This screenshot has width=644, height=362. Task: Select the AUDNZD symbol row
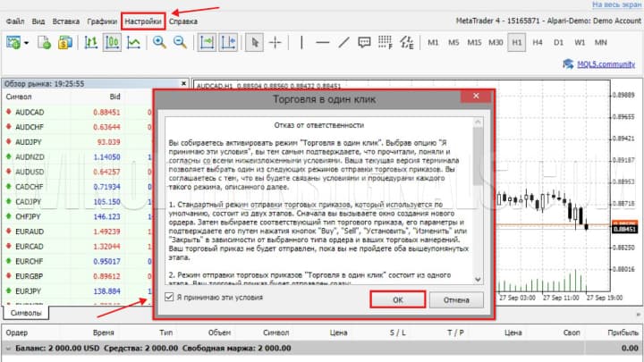point(77,156)
